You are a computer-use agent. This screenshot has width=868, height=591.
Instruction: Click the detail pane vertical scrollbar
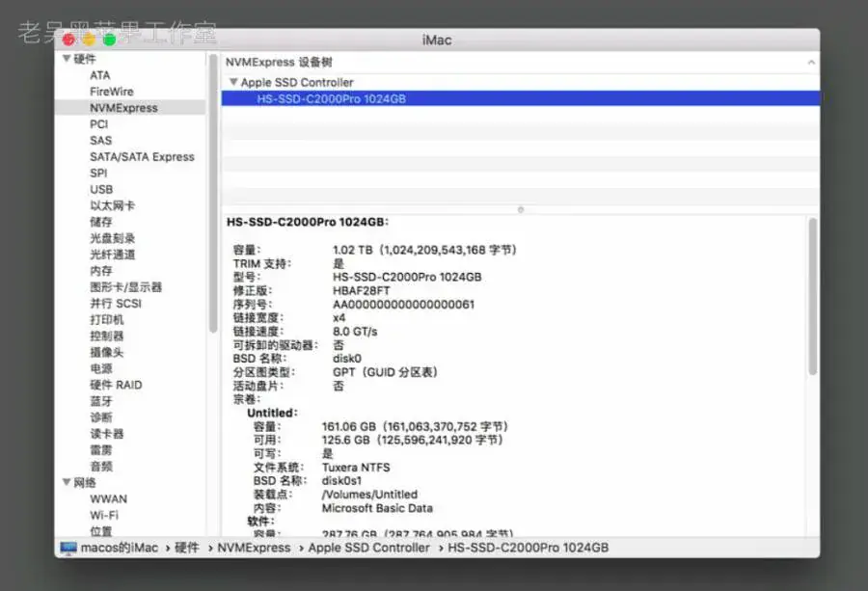point(813,297)
